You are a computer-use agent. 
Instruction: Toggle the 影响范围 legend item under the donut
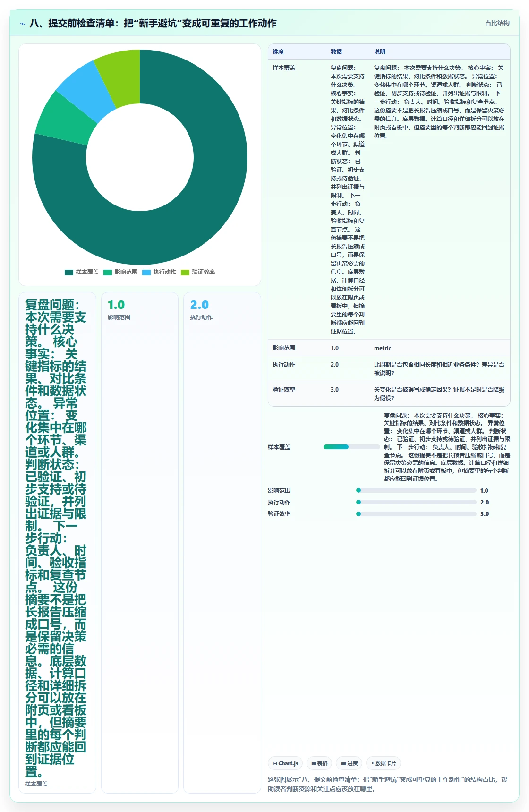click(120, 272)
